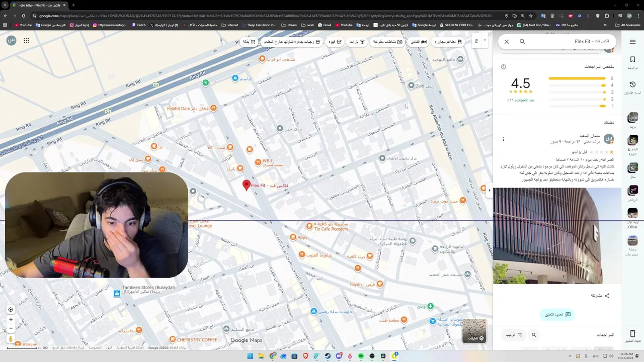Open the review's building photo
Screen dimensions: 644x362
pos(556,236)
